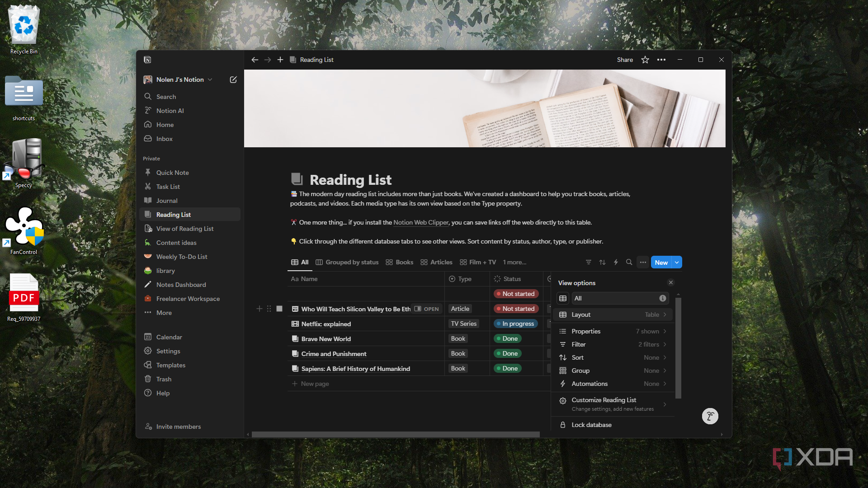This screenshot has width=868, height=488.
Task: Click the Notion logo icon in title bar
Action: point(147,60)
